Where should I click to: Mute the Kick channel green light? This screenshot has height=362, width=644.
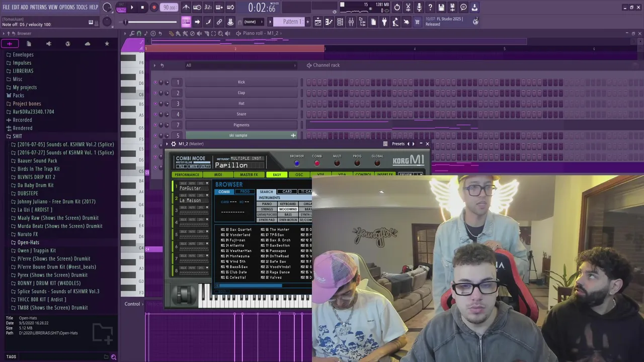pyautogui.click(x=155, y=82)
